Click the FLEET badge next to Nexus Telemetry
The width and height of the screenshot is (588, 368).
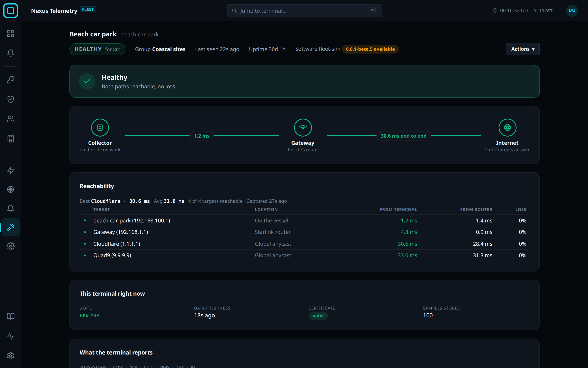point(88,9)
